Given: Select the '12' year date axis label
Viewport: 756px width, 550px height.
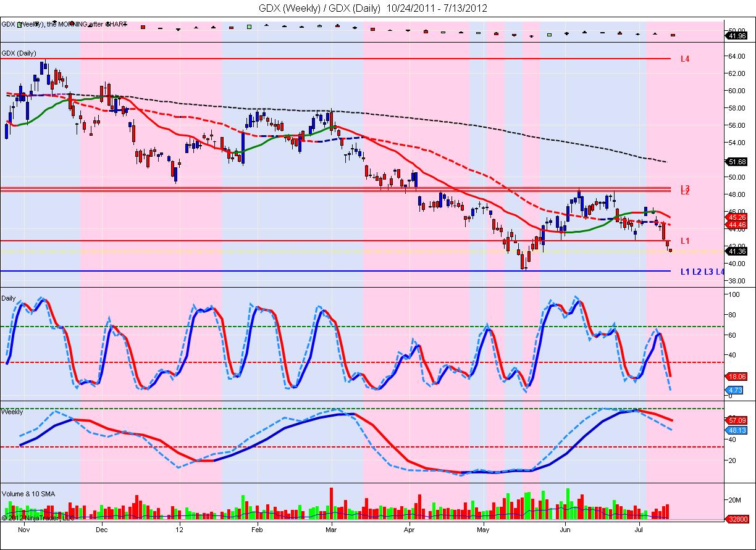Looking at the screenshot, I should (179, 530).
